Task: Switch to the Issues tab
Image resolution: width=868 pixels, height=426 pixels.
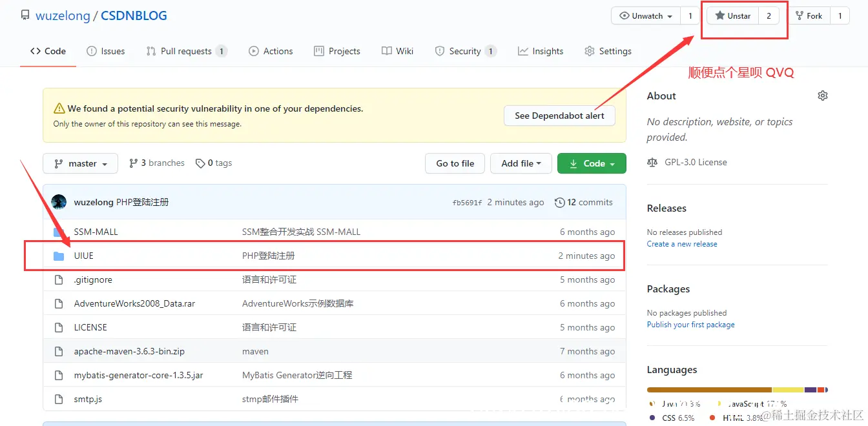Action: coord(106,51)
